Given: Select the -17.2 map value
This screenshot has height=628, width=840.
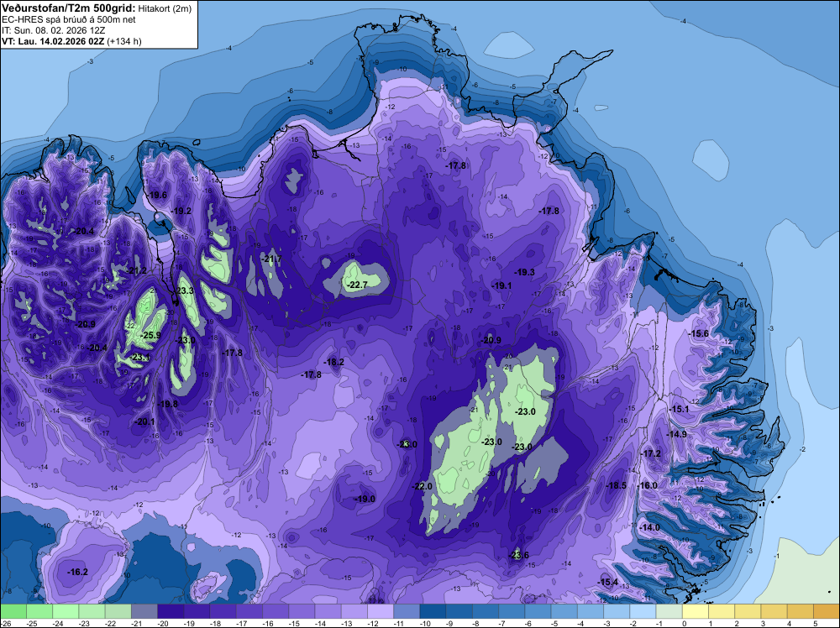Looking at the screenshot, I should point(650,453).
